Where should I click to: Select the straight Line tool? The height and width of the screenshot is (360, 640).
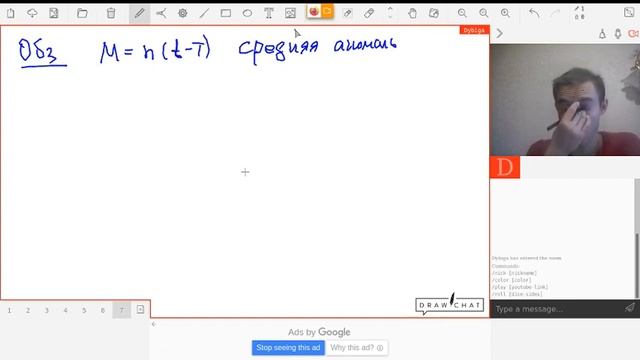(x=204, y=13)
